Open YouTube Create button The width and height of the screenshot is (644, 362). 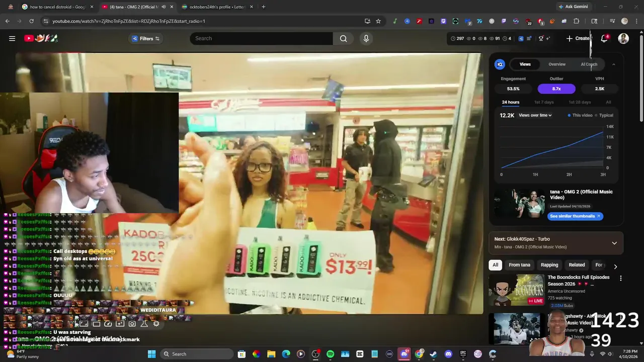pos(578,38)
